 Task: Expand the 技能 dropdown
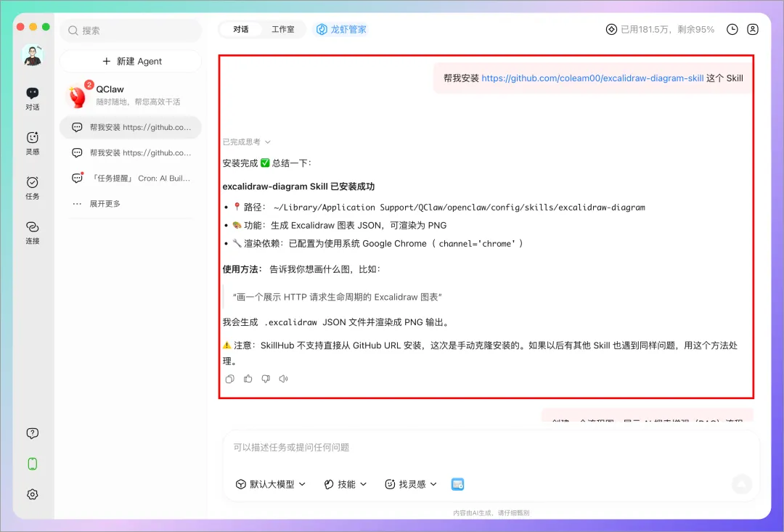point(346,483)
